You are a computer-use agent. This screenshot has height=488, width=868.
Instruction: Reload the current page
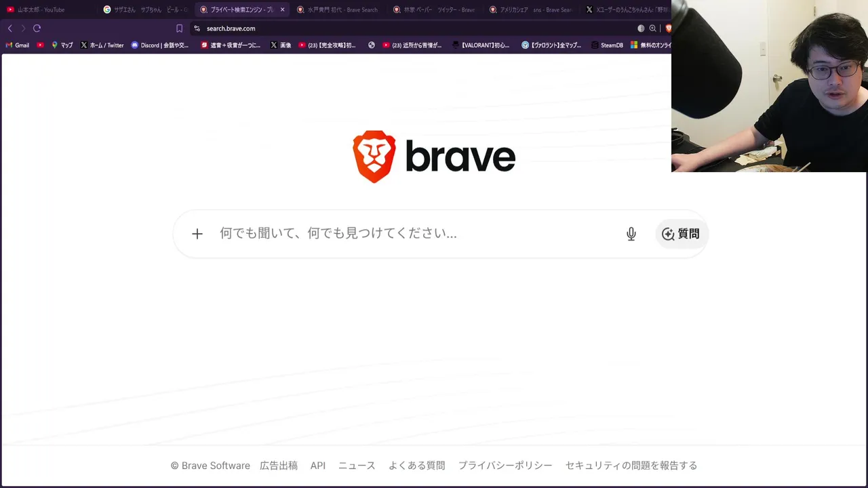coord(37,28)
